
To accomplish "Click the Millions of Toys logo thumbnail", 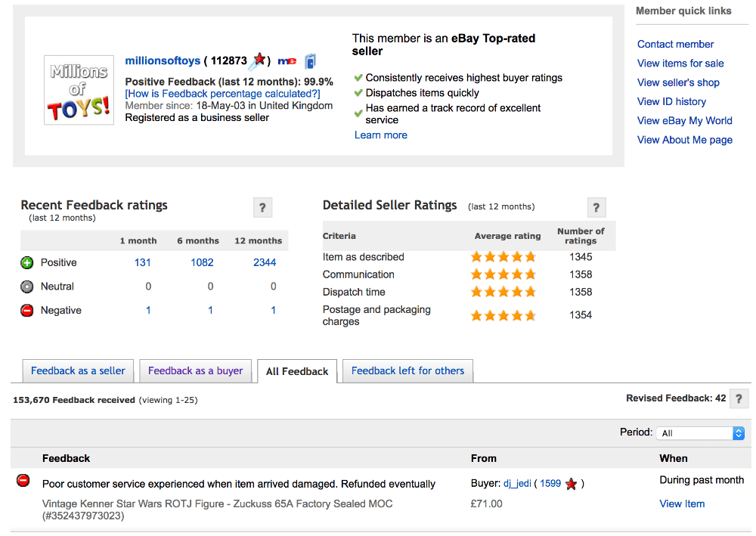I will click(79, 90).
